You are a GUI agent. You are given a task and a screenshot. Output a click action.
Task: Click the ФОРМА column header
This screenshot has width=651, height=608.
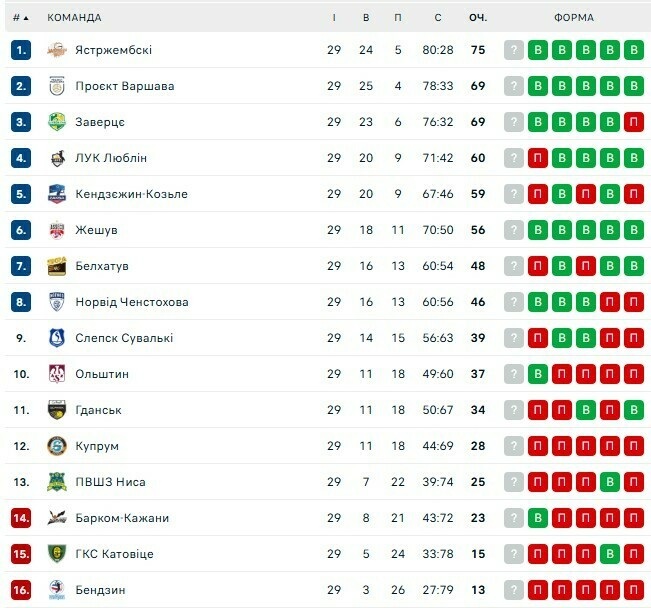(x=573, y=17)
